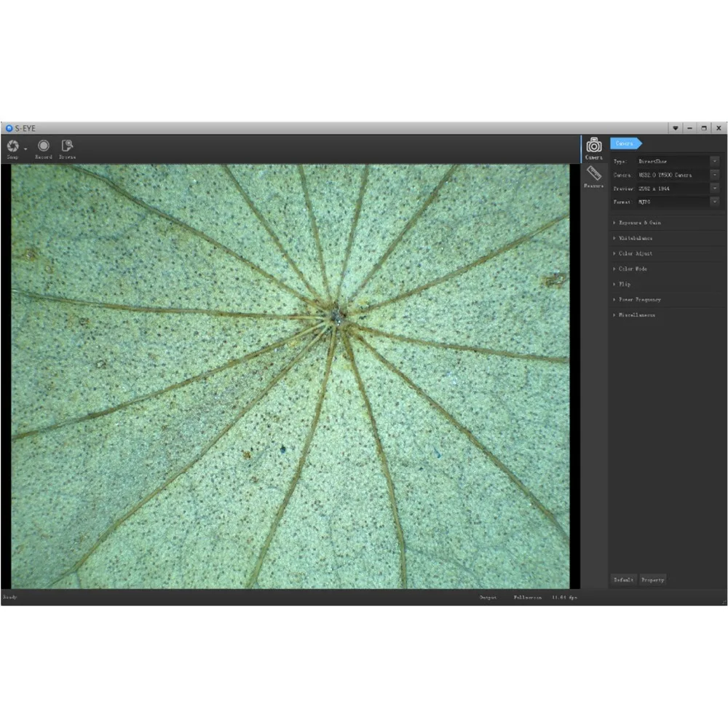Click Fullscreen in the status bar
Image resolution: width=728 pixels, height=728 pixels.
527,598
